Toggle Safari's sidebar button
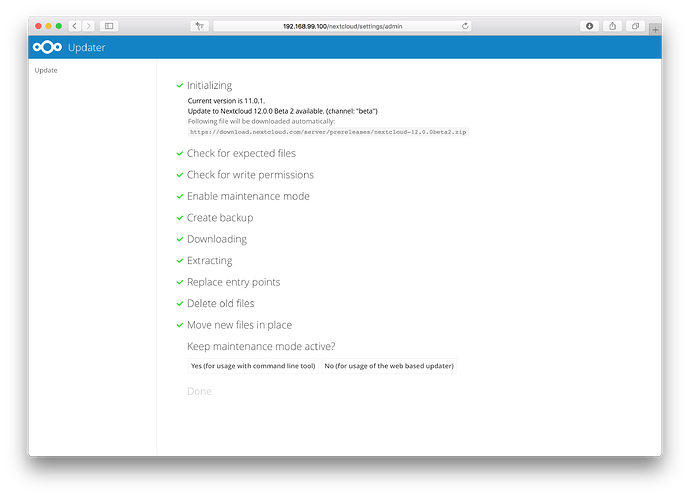This screenshot has width=690, height=497. pyautogui.click(x=109, y=26)
